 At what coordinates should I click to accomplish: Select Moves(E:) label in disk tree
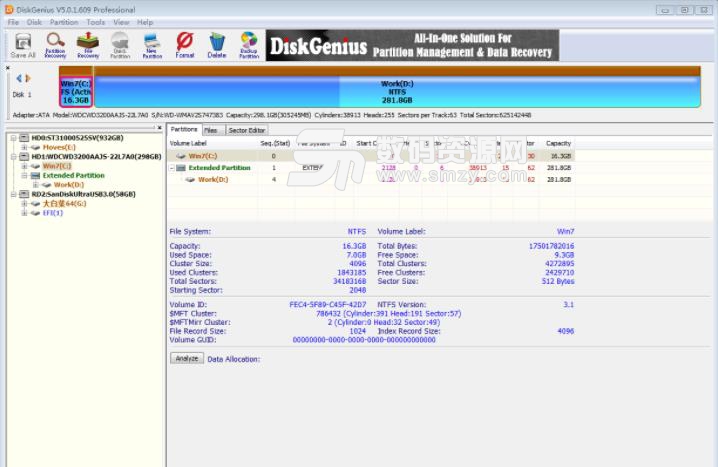59,147
